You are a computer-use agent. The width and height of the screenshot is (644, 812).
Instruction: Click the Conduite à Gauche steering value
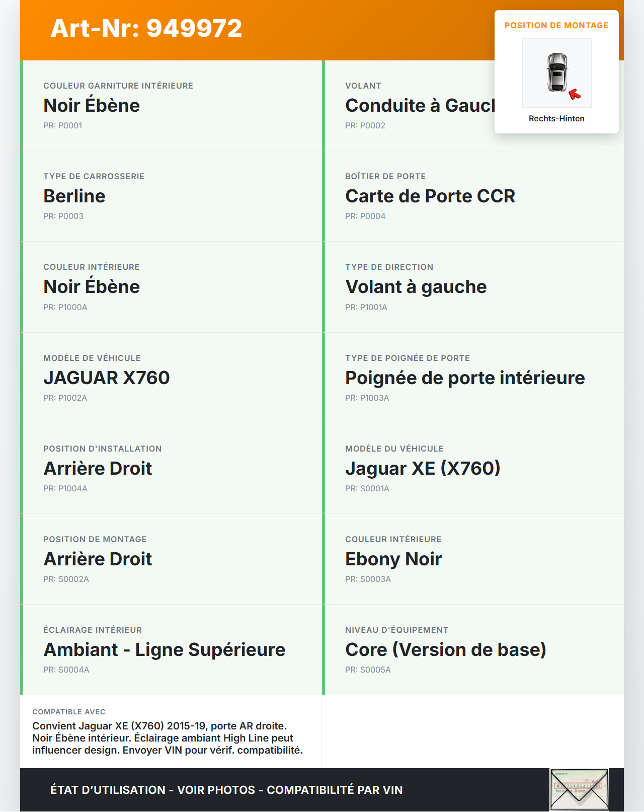(x=420, y=105)
